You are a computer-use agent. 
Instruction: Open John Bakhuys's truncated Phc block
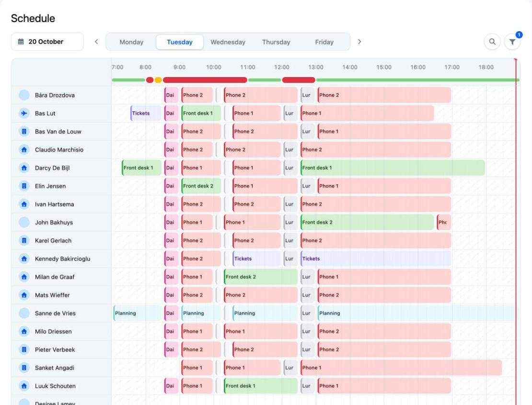click(444, 222)
